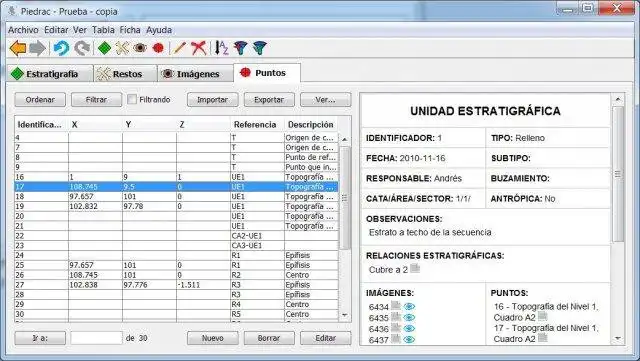Select row 4 'Origen de c...' description
The width and height of the screenshot is (640, 361).
coord(311,138)
